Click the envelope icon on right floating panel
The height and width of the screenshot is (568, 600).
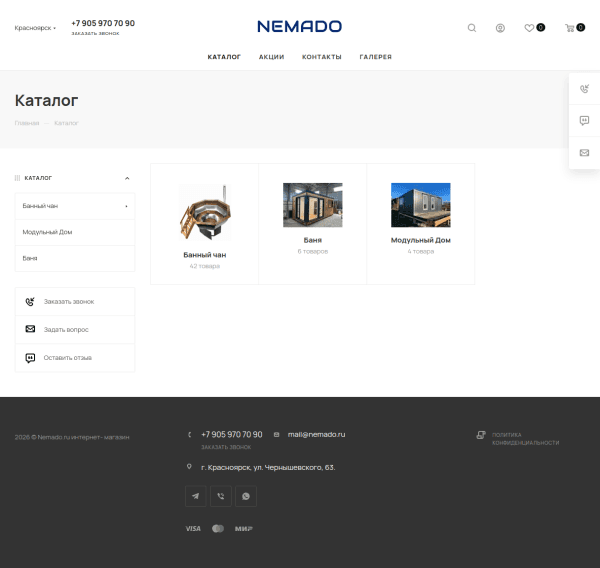point(584,153)
